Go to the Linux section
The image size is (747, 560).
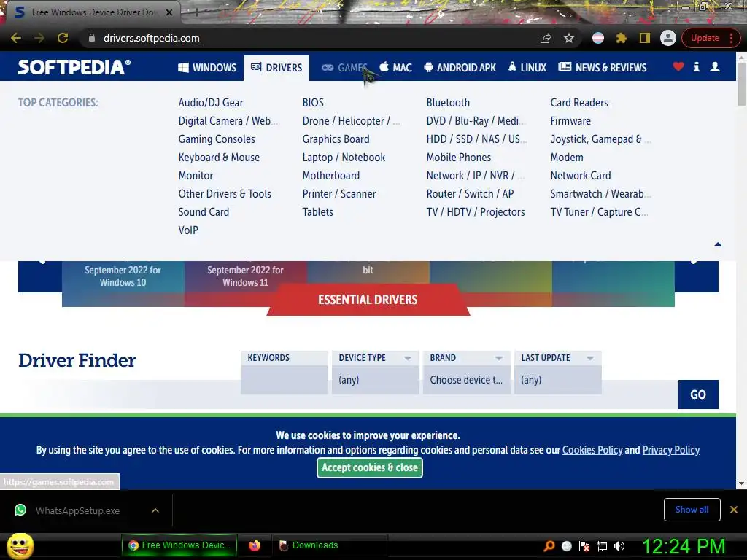[527, 68]
